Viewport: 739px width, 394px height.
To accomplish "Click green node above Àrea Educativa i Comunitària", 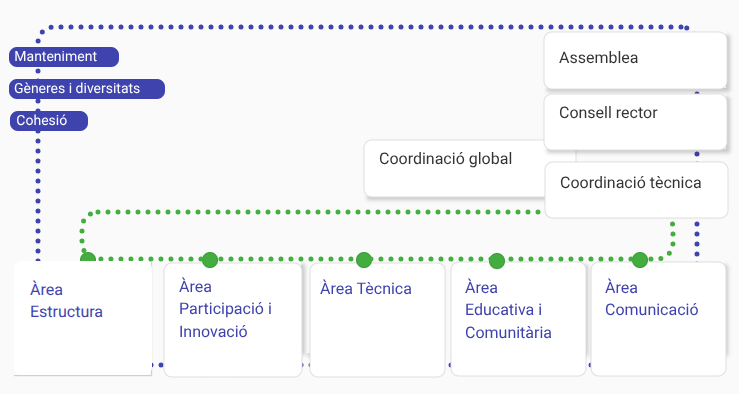I will click(497, 261).
